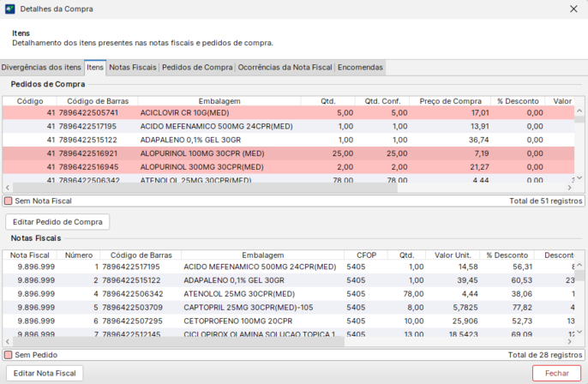Select ALOPURINOL 300MG 30CPR(MED) row
The image size is (588, 384).
pyautogui.click(x=288, y=167)
